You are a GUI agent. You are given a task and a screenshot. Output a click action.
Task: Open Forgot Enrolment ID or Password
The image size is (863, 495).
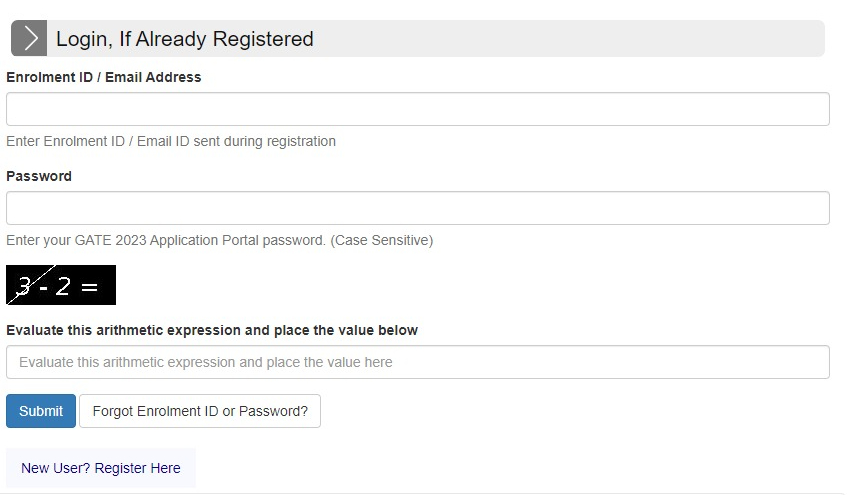tap(200, 411)
